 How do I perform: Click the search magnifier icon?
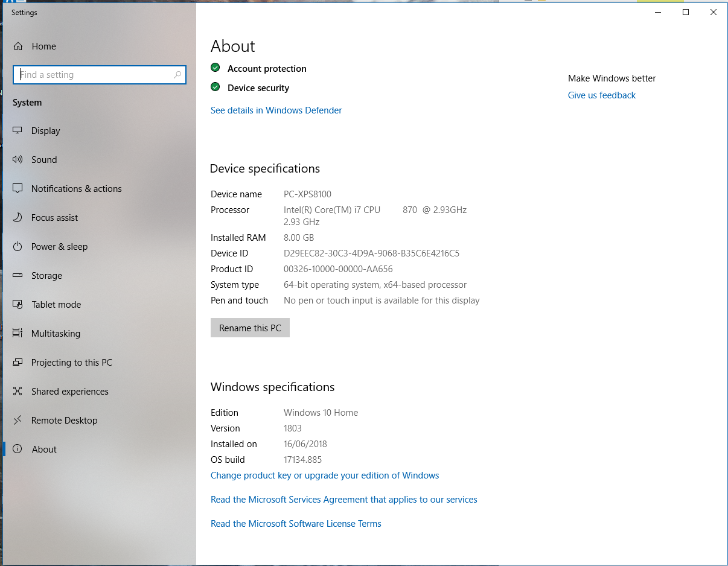tap(177, 75)
